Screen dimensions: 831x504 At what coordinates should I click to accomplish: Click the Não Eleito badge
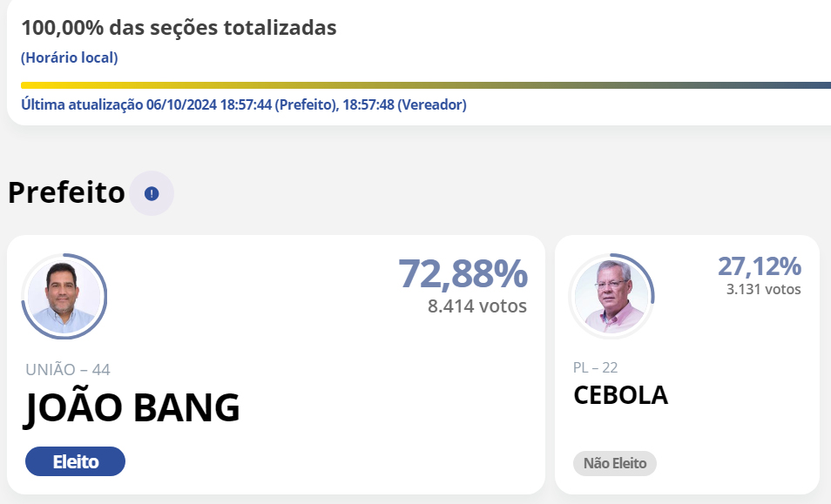point(615,463)
